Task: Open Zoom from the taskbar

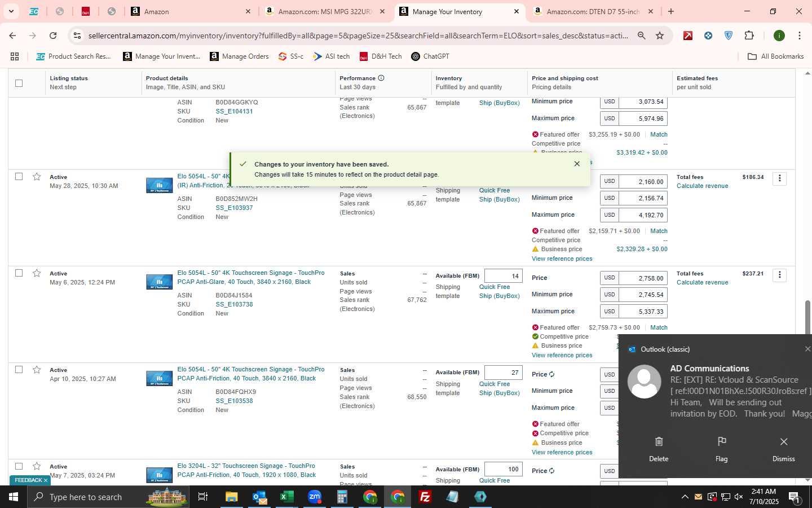Action: 314,497
